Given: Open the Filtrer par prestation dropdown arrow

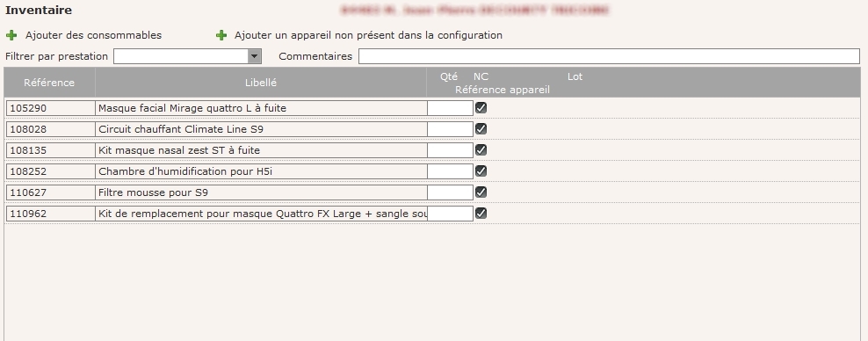Looking at the screenshot, I should 254,56.
